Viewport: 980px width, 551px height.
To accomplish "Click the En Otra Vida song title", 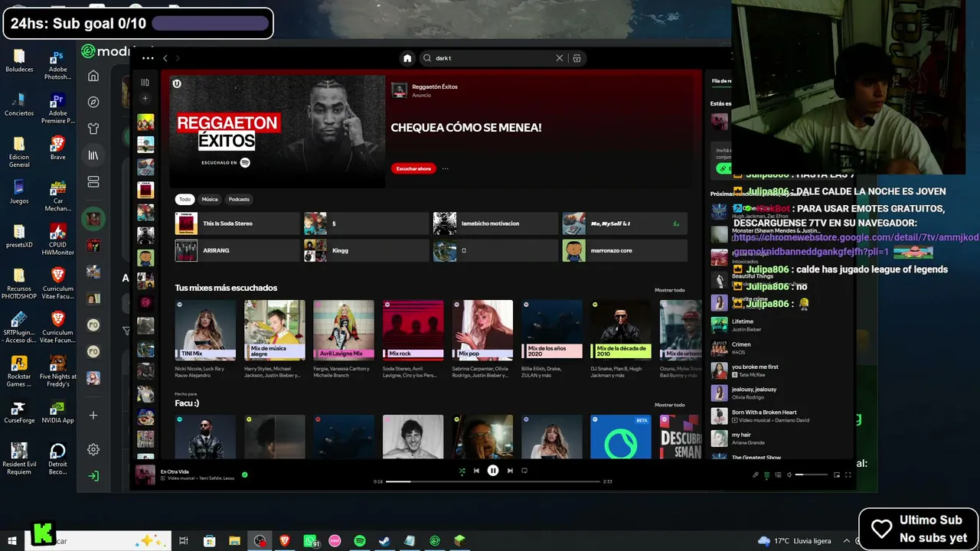I will point(175,471).
